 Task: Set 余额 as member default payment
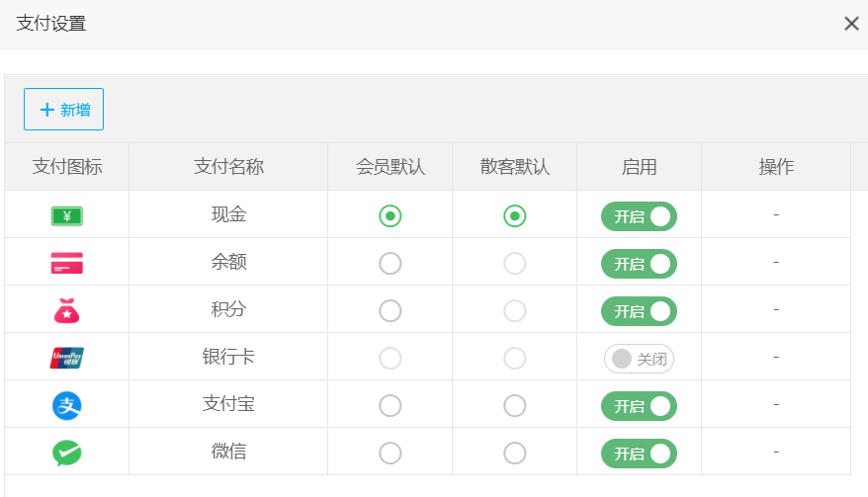(x=391, y=263)
